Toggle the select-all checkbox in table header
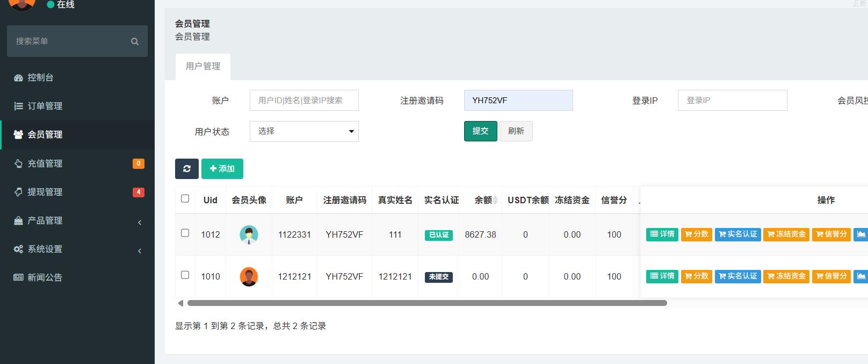The image size is (868, 364). point(185,199)
